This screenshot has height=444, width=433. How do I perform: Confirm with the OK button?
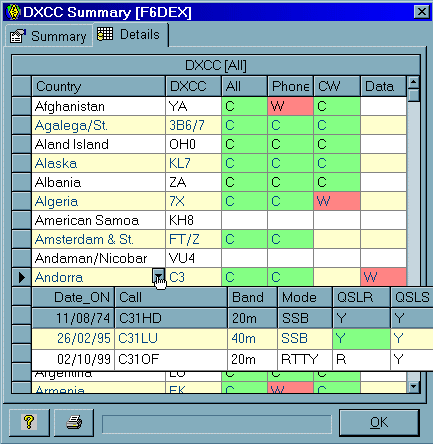pyautogui.click(x=379, y=422)
